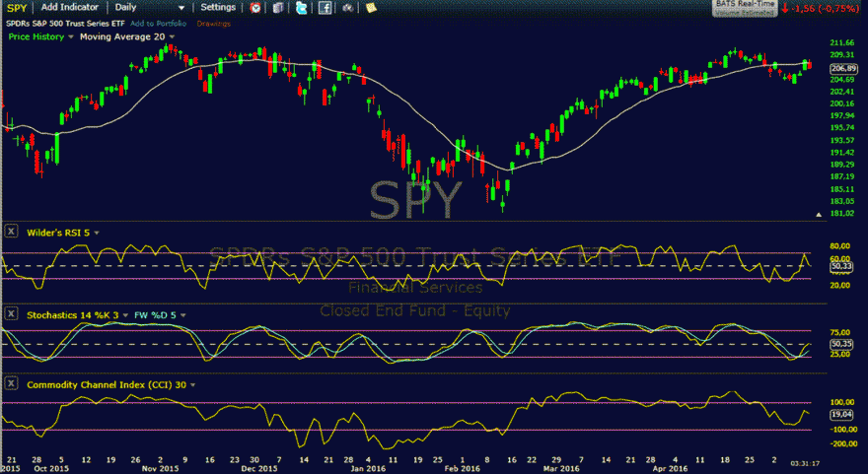Click the SPY ticker symbol field
This screenshot has width=868, height=474.
pos(17,8)
